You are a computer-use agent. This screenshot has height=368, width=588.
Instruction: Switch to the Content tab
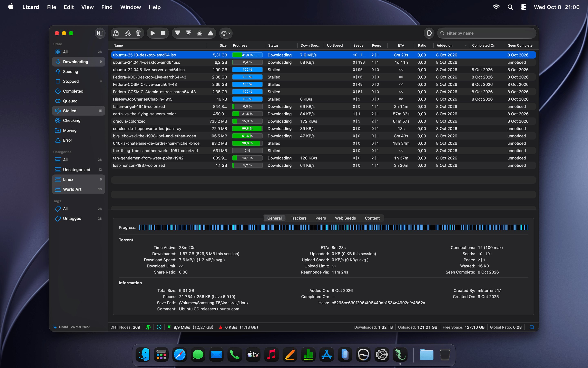pyautogui.click(x=372, y=218)
